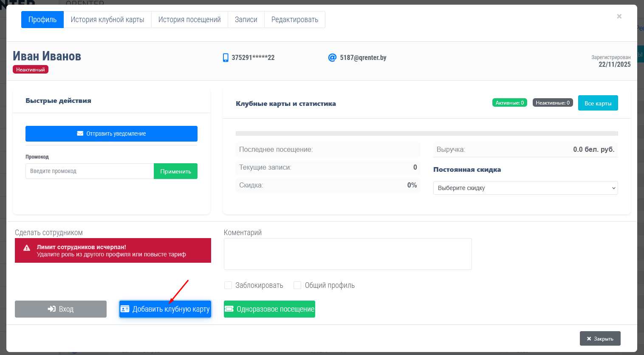Click the sign-in arrow icon on Вход
Screen dimensions: 644x355
pos(52,309)
